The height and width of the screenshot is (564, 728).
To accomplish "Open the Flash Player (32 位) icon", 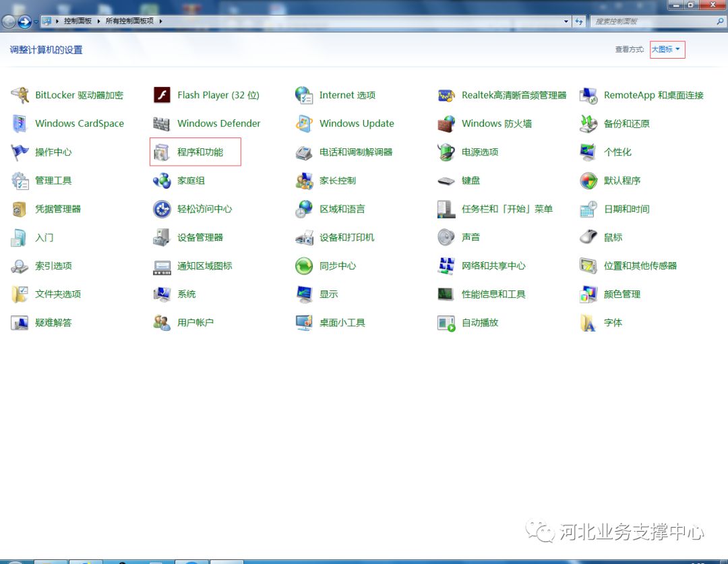I will [x=162, y=95].
